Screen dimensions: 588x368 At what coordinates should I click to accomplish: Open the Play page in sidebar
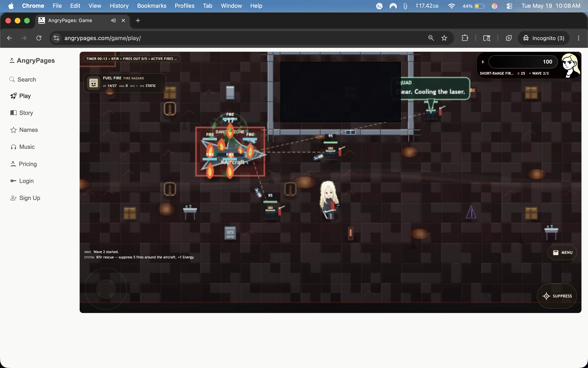[x=20, y=96]
